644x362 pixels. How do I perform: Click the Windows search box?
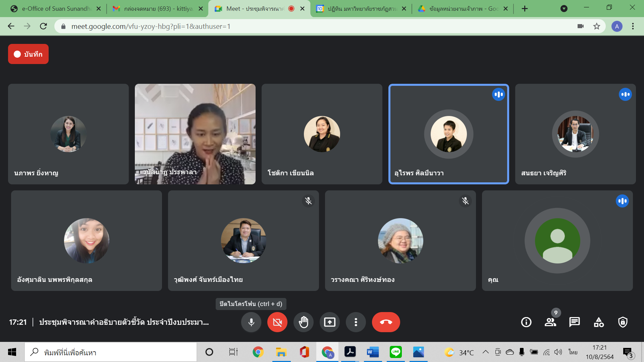pos(111,352)
